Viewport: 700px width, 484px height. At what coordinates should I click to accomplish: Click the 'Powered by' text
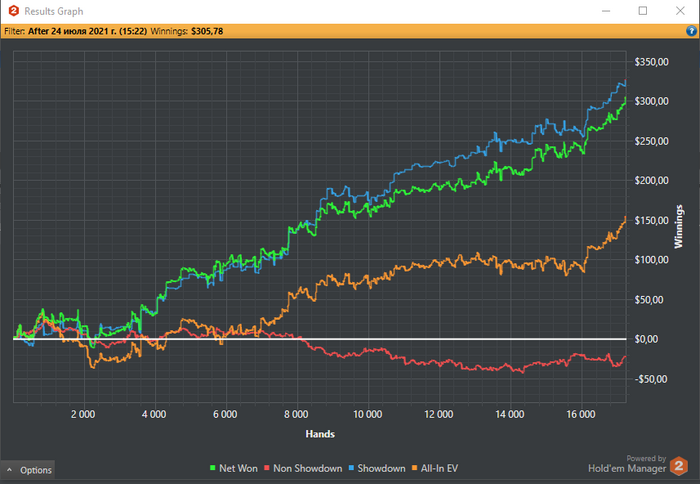(646, 458)
